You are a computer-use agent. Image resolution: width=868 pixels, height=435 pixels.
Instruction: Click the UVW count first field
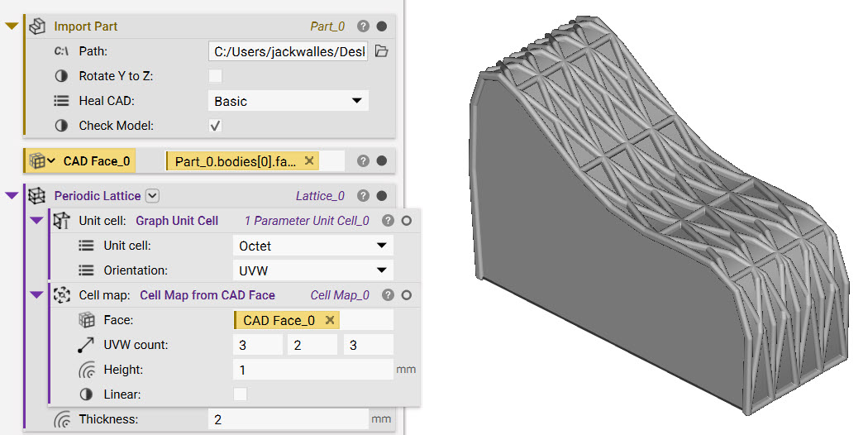pyautogui.click(x=257, y=345)
